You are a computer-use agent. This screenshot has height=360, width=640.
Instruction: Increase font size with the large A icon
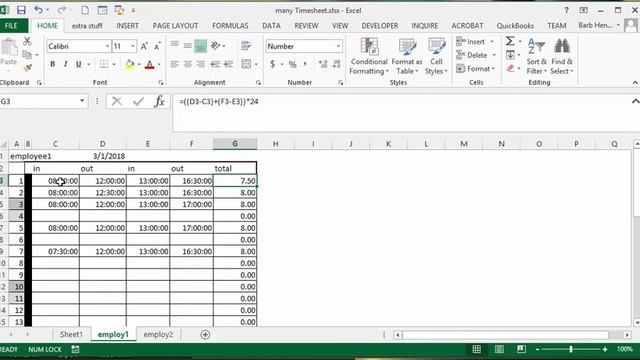pyautogui.click(x=144, y=46)
